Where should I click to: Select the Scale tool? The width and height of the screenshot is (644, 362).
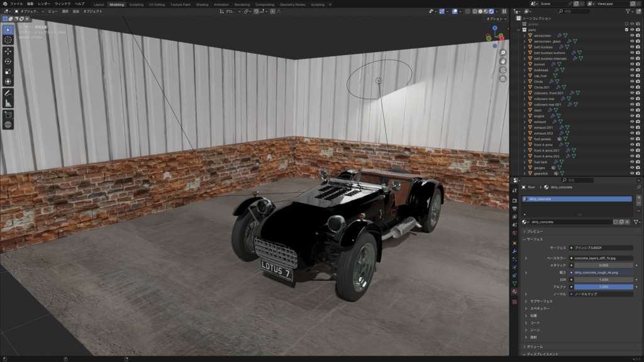coord(8,72)
